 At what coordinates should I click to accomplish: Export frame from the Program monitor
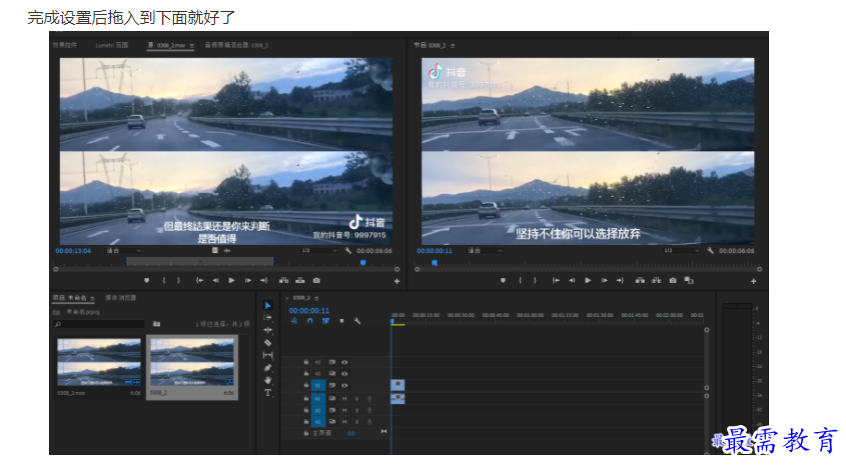pos(673,281)
